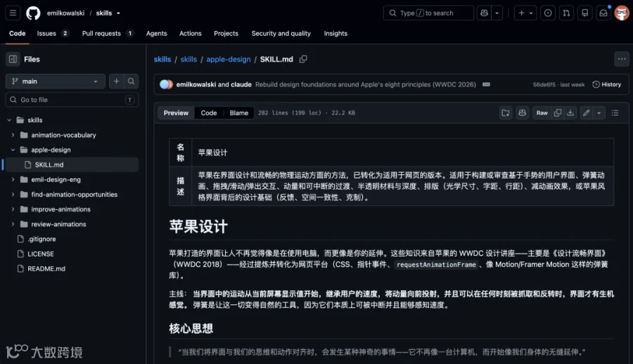Image resolution: width=633 pixels, height=364 pixels.
Task: Click 'apple-design' breadcrumb link
Action: coord(229,59)
